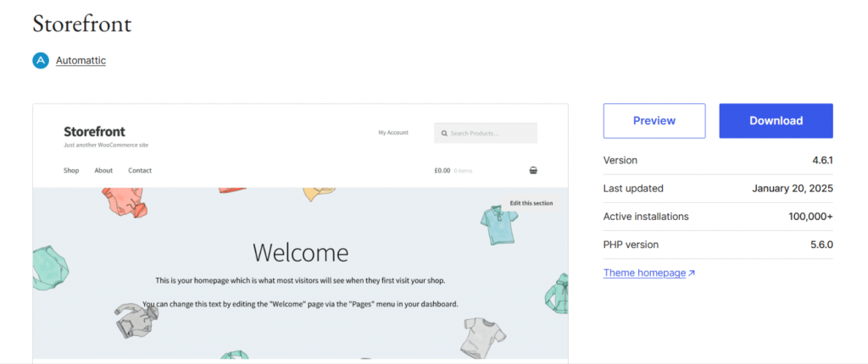868x364 pixels.
Task: Click the 'You can change this text' sentence
Action: pyautogui.click(x=301, y=304)
